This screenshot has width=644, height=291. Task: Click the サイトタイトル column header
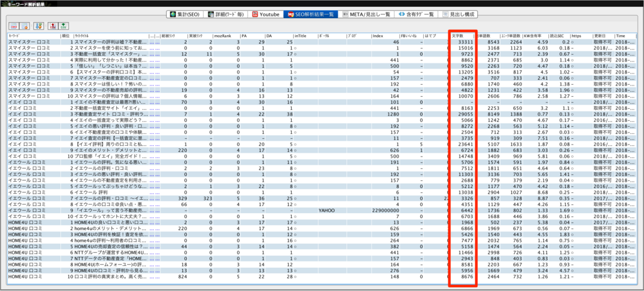point(111,36)
